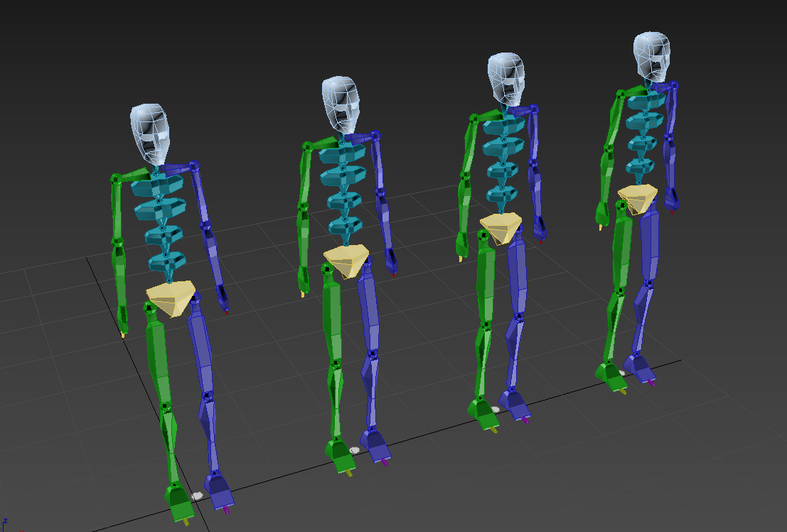Click the green foot of the third biped from left
787x532 pixels.
(483, 413)
